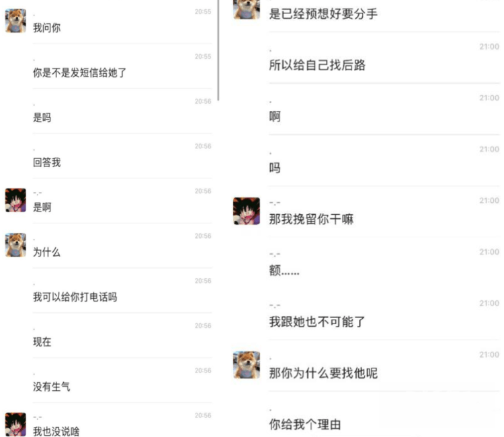Click the 20:55 timestamp beside 我问你
The width and height of the screenshot is (504, 437).
203,12
